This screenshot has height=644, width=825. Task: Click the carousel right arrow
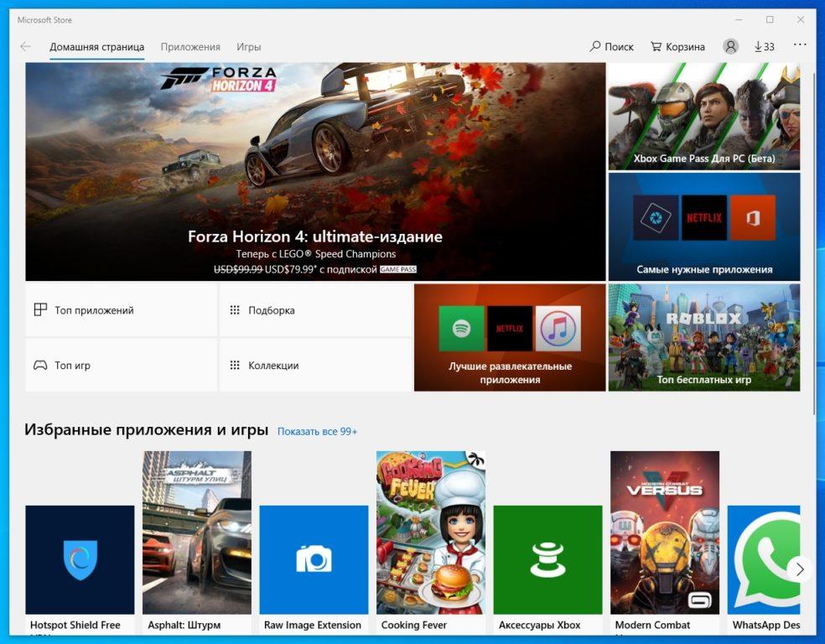pos(801,569)
